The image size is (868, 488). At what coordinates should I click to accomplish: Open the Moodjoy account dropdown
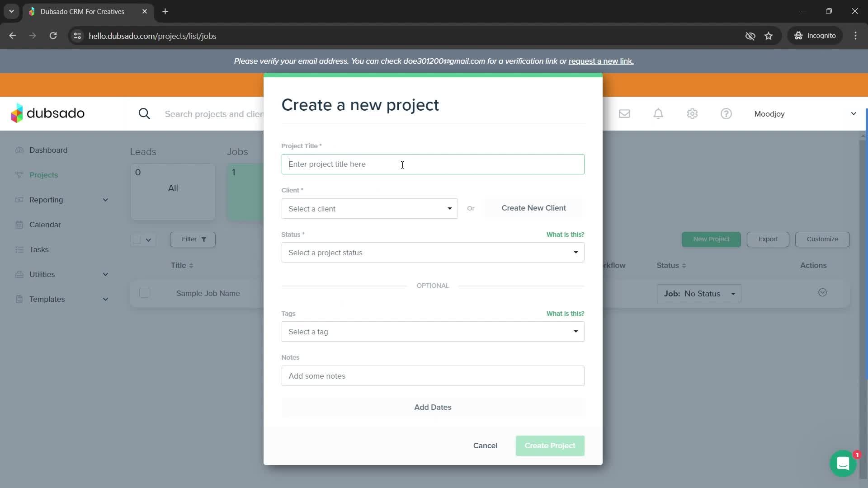click(x=805, y=114)
